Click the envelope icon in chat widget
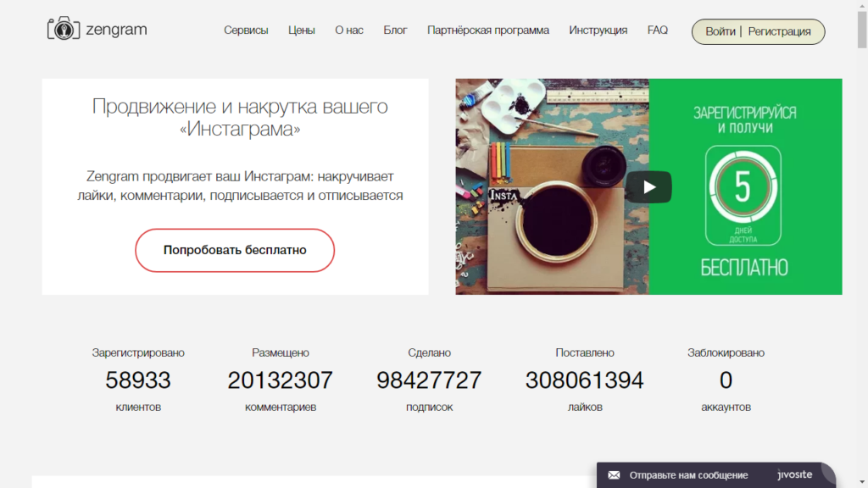 614,475
